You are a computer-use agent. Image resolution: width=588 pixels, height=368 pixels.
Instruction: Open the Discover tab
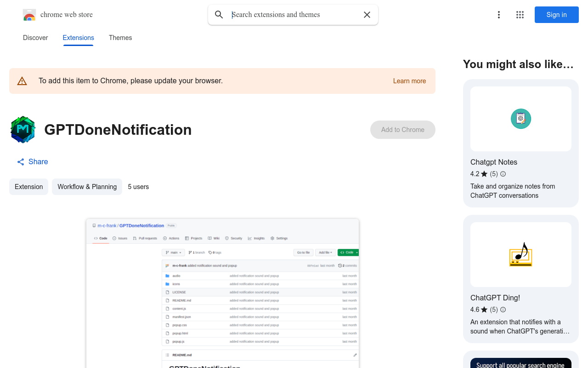coord(35,38)
